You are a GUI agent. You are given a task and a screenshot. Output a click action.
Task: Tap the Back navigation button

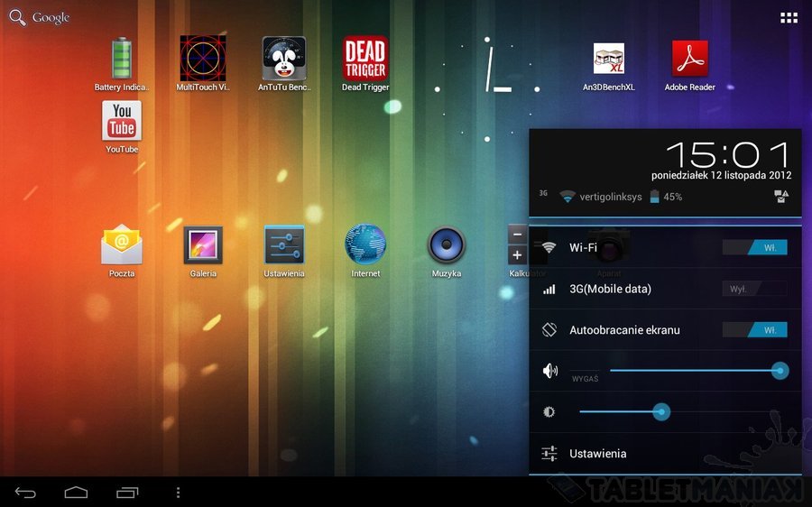pos(25,492)
